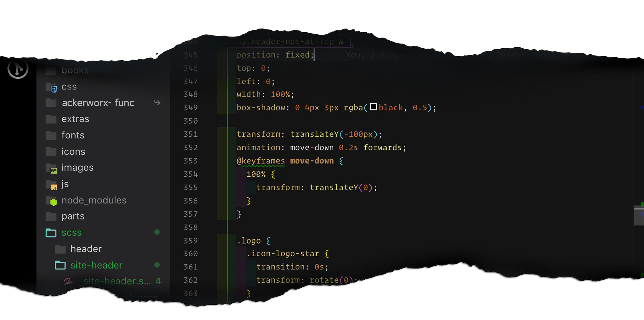Click the @keyframes keyword with warning underline
This screenshot has width=644, height=320.
point(261,161)
